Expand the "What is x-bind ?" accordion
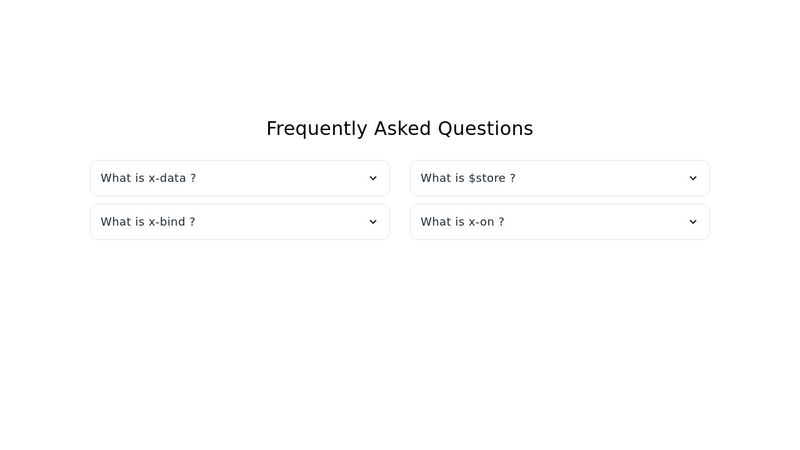The height and width of the screenshot is (450, 800). (x=240, y=222)
